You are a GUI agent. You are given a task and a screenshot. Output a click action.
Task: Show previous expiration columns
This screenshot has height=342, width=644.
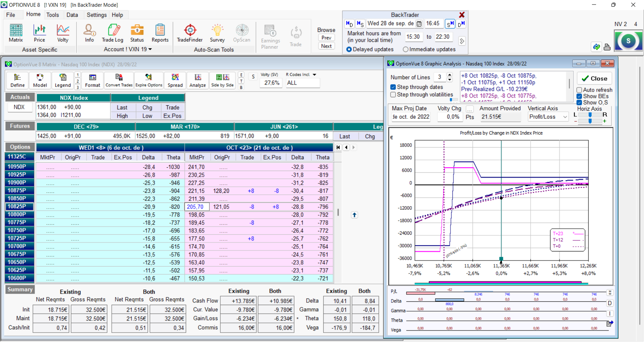(346, 147)
